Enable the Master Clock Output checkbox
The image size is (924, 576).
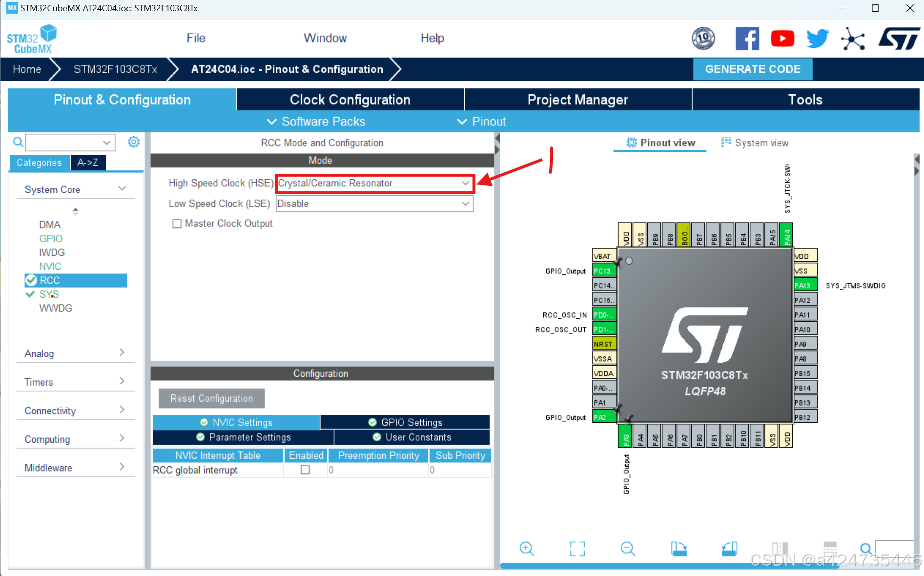[x=177, y=224]
